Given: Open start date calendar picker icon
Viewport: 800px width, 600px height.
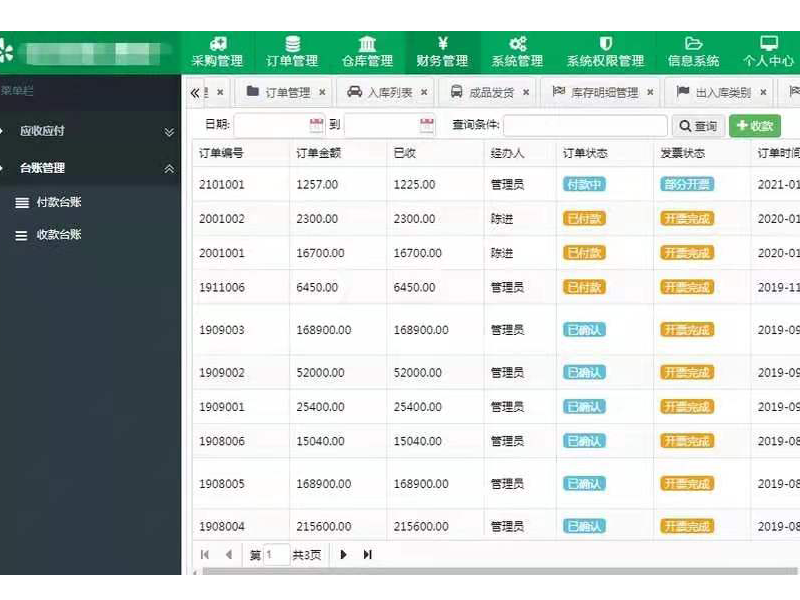Looking at the screenshot, I should coord(316,125).
